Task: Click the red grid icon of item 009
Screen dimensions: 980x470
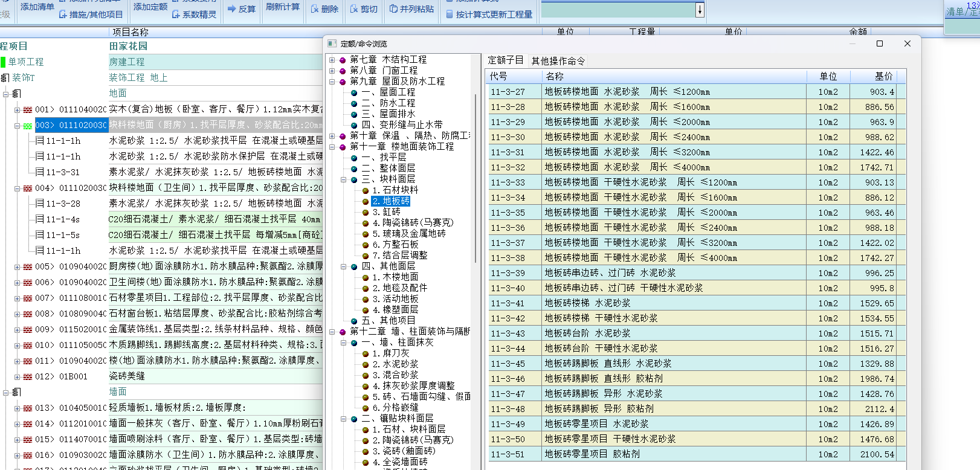Action: tap(28, 330)
